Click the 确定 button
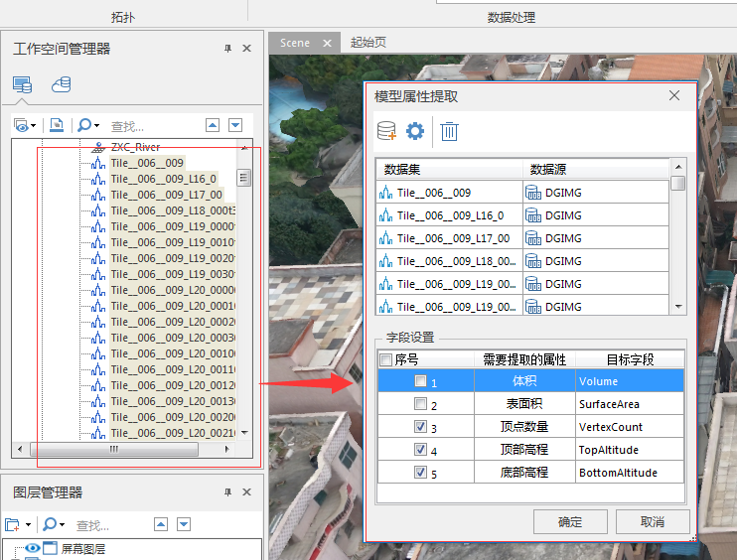Viewport: 737px width, 560px height. (x=570, y=521)
